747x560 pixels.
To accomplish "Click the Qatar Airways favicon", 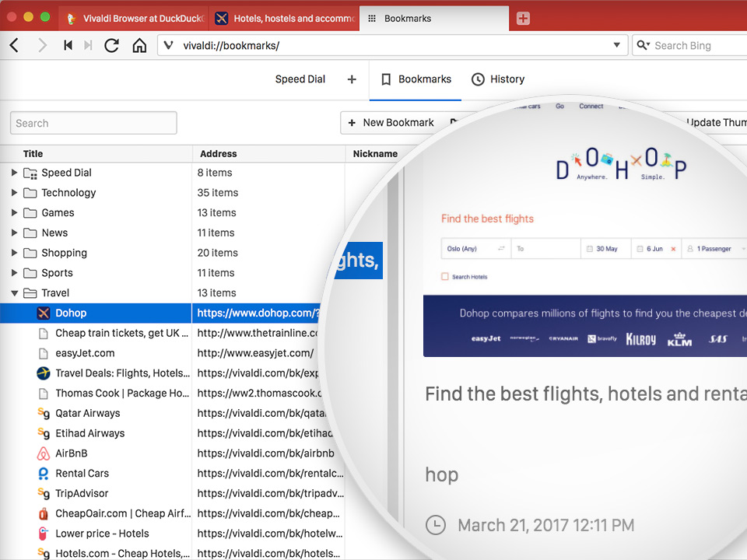I will pyautogui.click(x=44, y=413).
